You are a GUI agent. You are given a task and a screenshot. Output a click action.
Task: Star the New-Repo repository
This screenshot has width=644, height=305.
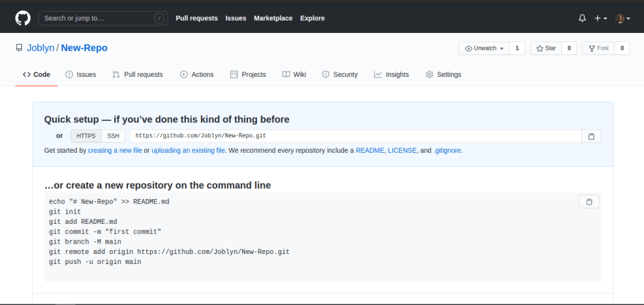(x=546, y=48)
